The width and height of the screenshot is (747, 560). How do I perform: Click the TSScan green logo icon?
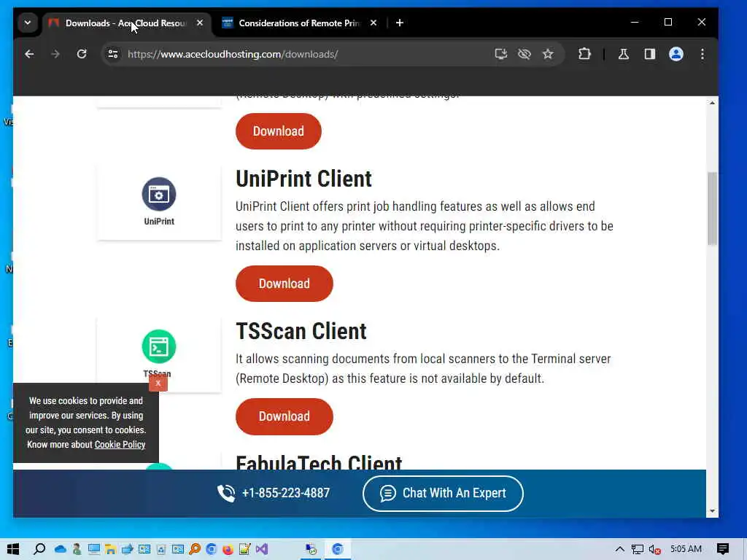click(159, 346)
